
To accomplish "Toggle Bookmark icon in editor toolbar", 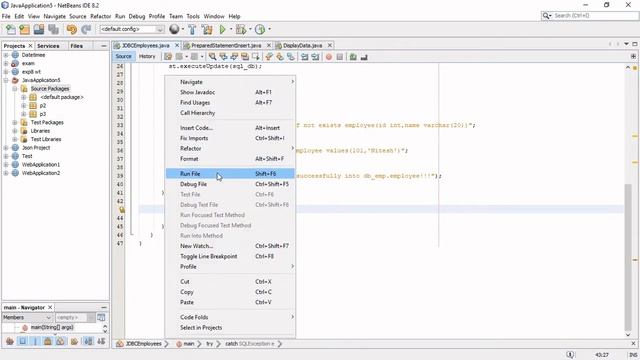I will tap(291, 57).
